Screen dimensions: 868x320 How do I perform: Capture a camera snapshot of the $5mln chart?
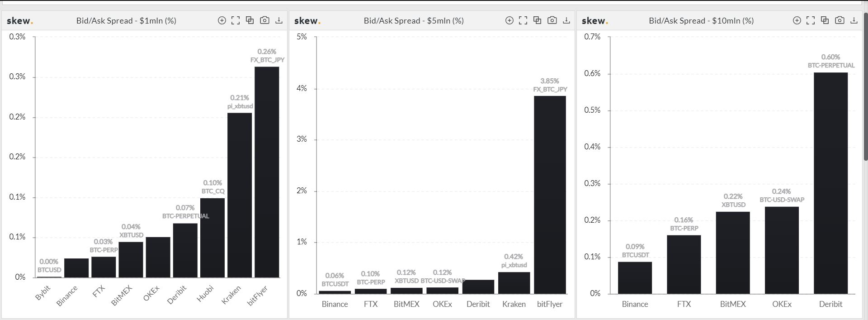click(552, 20)
